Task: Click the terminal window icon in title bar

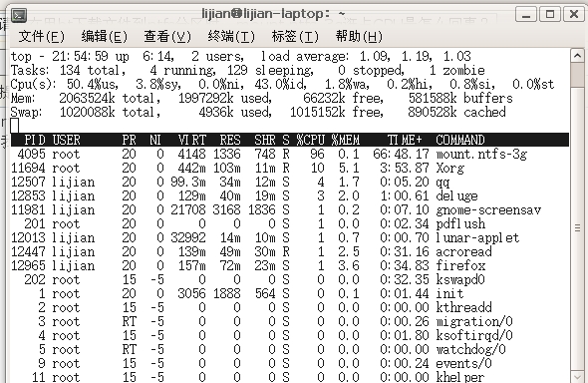Action: (x=19, y=15)
